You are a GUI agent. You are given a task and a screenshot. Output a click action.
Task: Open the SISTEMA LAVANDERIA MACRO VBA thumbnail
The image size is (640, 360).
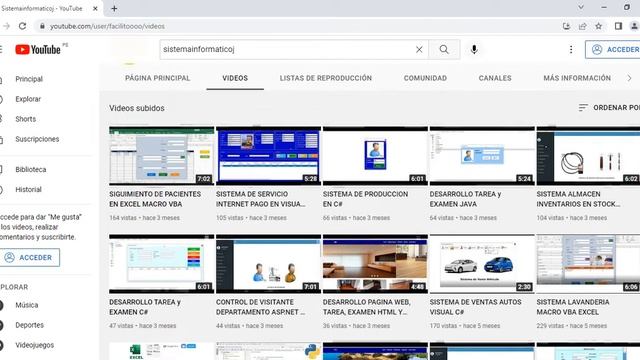(x=588, y=264)
